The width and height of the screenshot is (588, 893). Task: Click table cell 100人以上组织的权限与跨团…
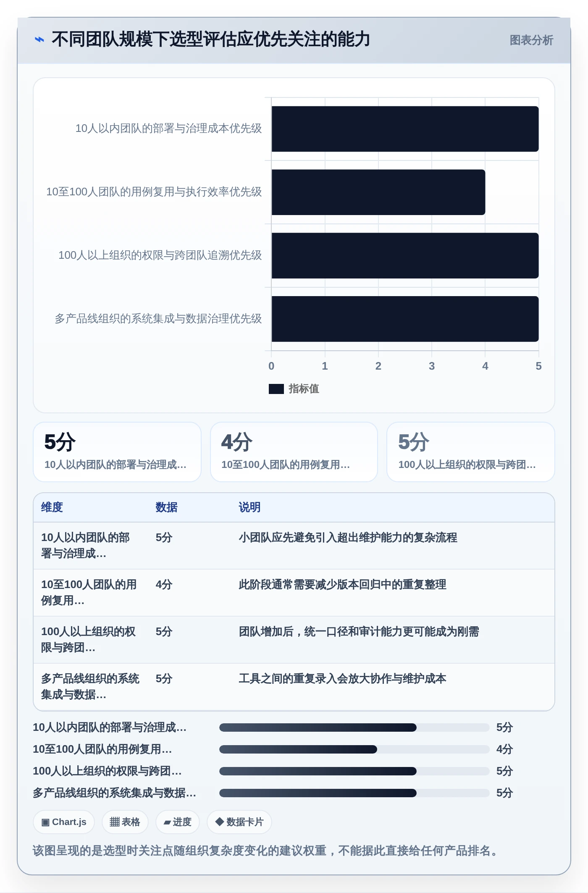[90, 640]
